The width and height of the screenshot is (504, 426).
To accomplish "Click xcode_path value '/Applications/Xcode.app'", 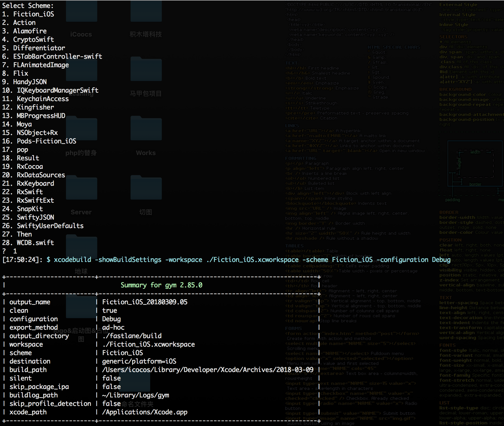I will [145, 412].
